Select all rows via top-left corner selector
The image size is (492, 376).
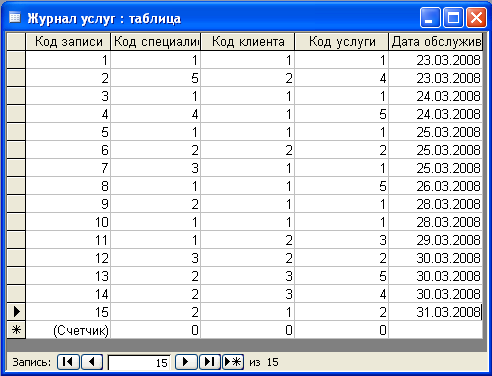click(x=16, y=41)
